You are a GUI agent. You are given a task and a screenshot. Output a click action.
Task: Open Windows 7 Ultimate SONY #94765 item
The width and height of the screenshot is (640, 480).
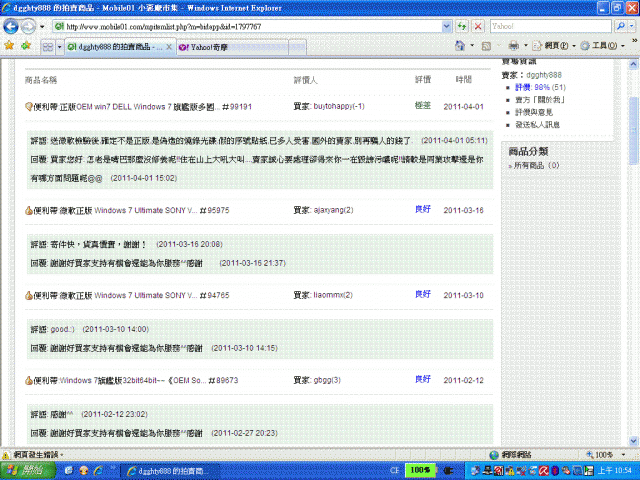point(131,296)
